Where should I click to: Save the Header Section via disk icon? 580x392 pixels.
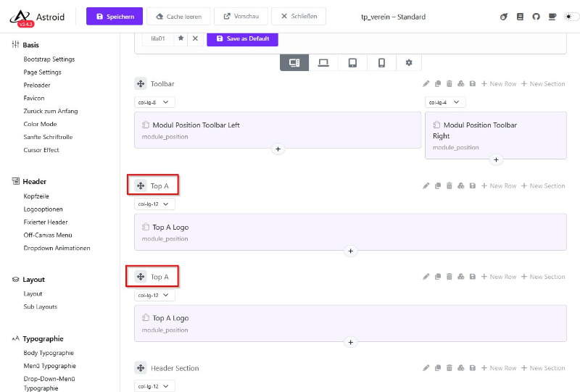coord(473,368)
